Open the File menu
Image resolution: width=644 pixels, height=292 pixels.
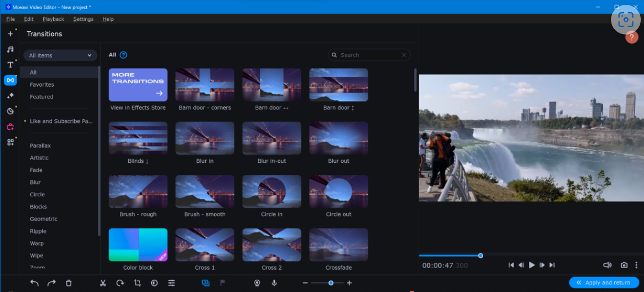click(11, 19)
